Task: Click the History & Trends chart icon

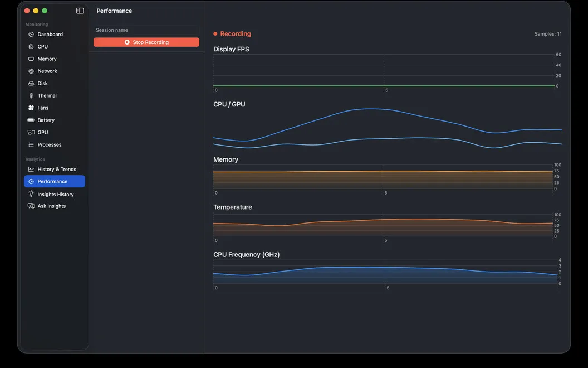Action: [x=31, y=170]
